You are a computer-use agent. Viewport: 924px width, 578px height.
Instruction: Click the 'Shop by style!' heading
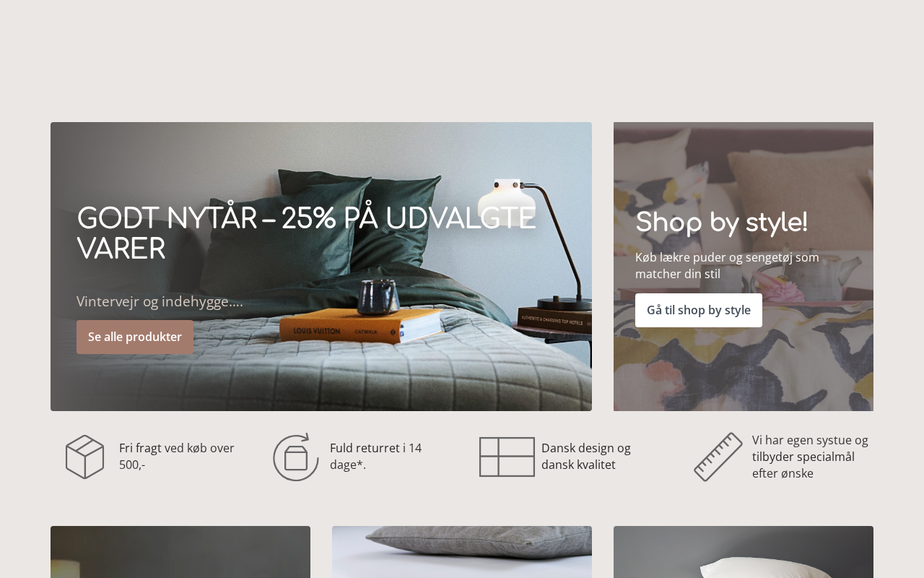[x=721, y=223]
